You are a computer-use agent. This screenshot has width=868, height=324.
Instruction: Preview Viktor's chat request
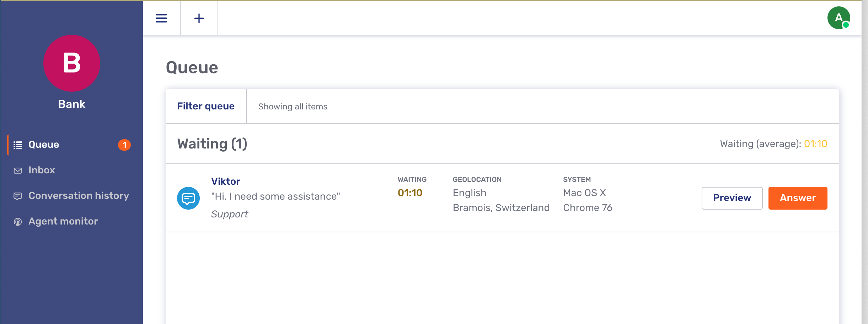pyautogui.click(x=732, y=198)
